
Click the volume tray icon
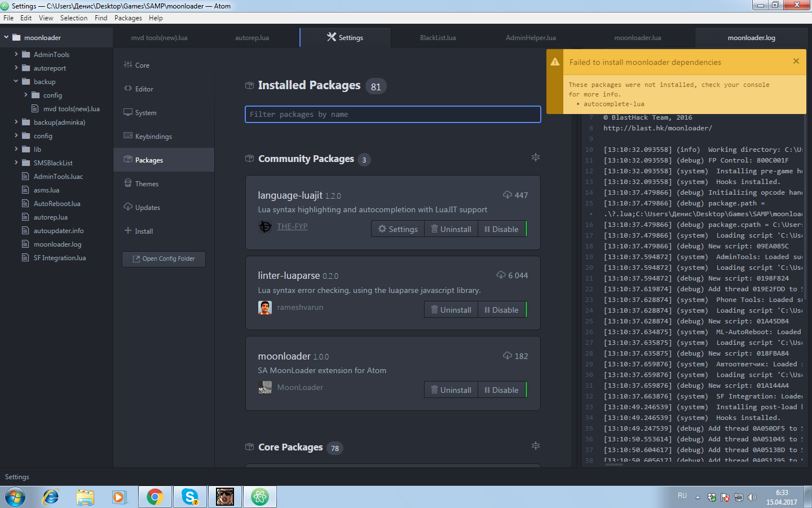(x=752, y=497)
